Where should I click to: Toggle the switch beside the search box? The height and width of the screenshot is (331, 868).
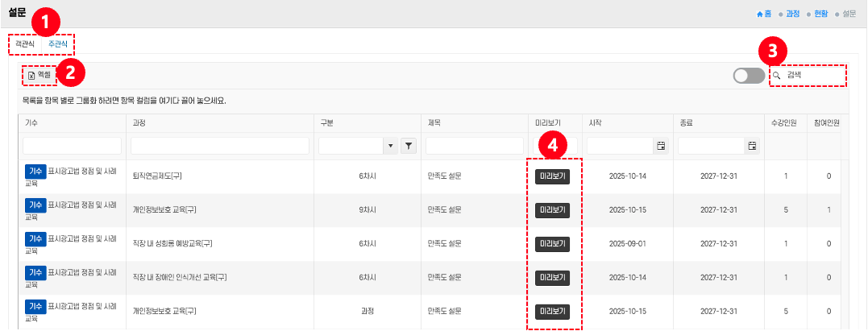(748, 76)
